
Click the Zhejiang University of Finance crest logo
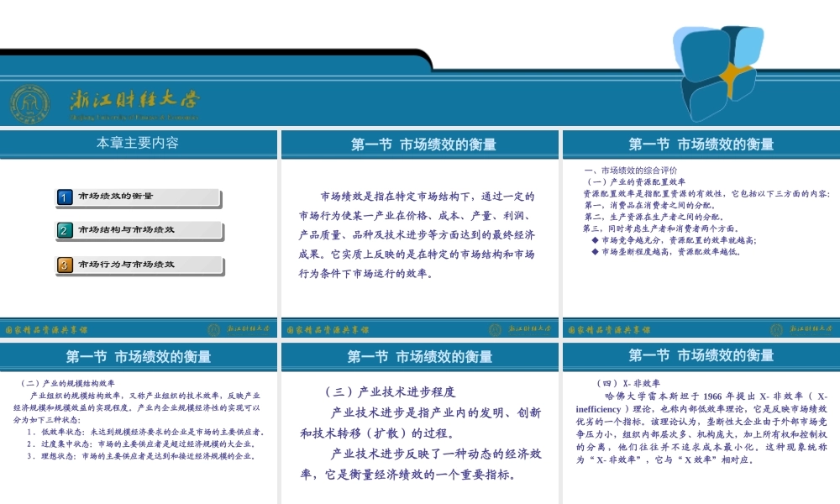click(30, 103)
